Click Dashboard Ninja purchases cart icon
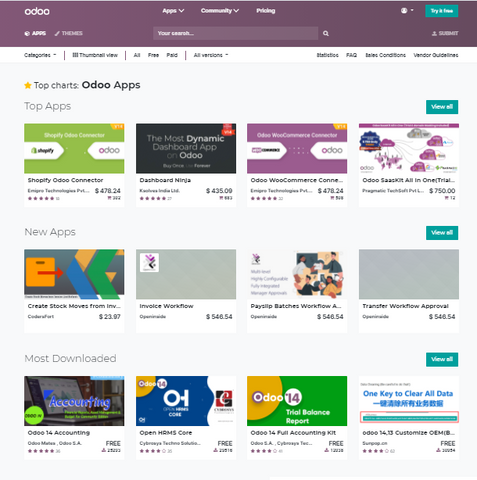This screenshot has height=480, width=477. (x=221, y=198)
